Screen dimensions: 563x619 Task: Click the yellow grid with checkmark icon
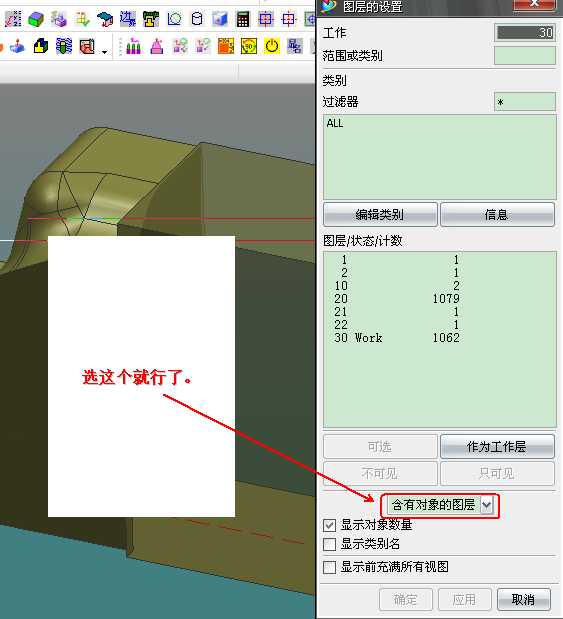[82, 19]
